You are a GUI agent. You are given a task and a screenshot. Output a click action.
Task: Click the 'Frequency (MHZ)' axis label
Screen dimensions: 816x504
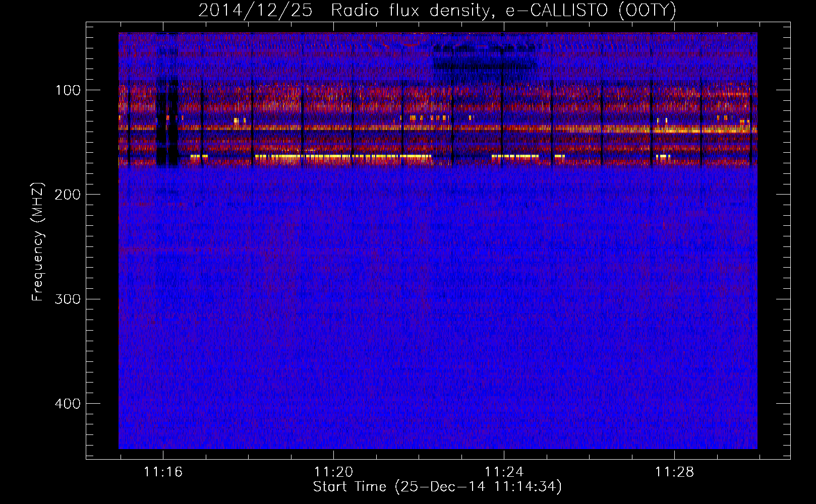(x=38, y=242)
